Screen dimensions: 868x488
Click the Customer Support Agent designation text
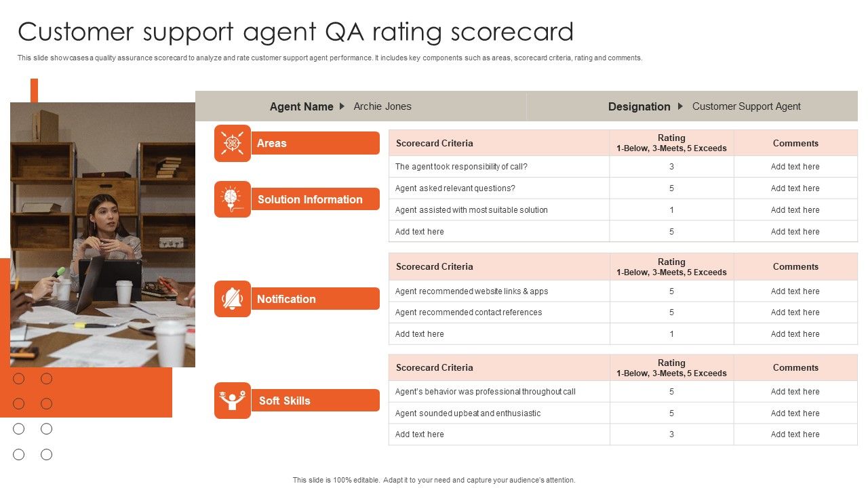[x=746, y=106]
